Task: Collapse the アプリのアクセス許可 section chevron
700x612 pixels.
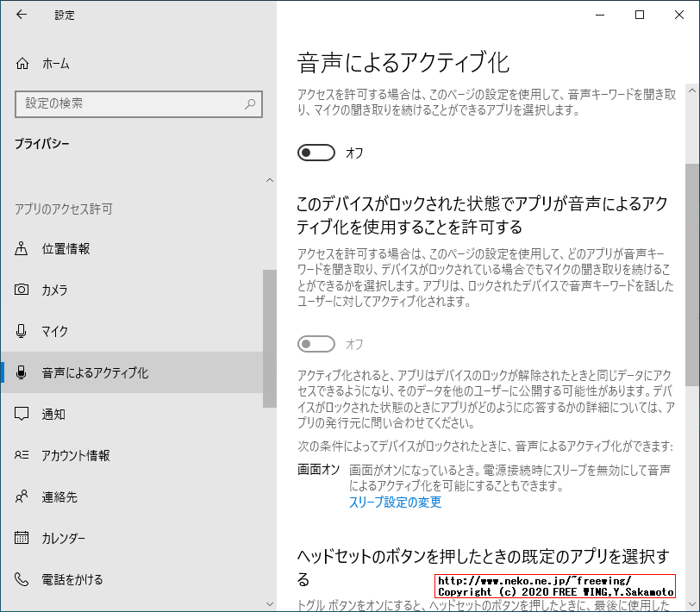Action: coord(270,180)
